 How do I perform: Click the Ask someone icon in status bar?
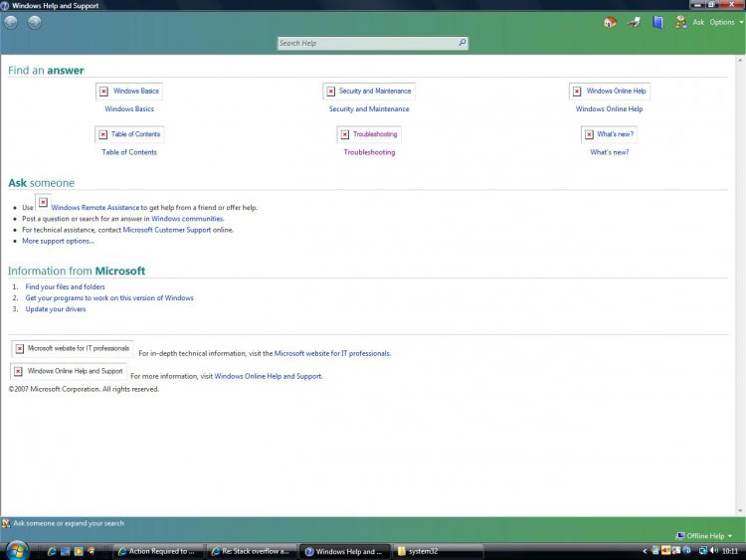(6, 523)
